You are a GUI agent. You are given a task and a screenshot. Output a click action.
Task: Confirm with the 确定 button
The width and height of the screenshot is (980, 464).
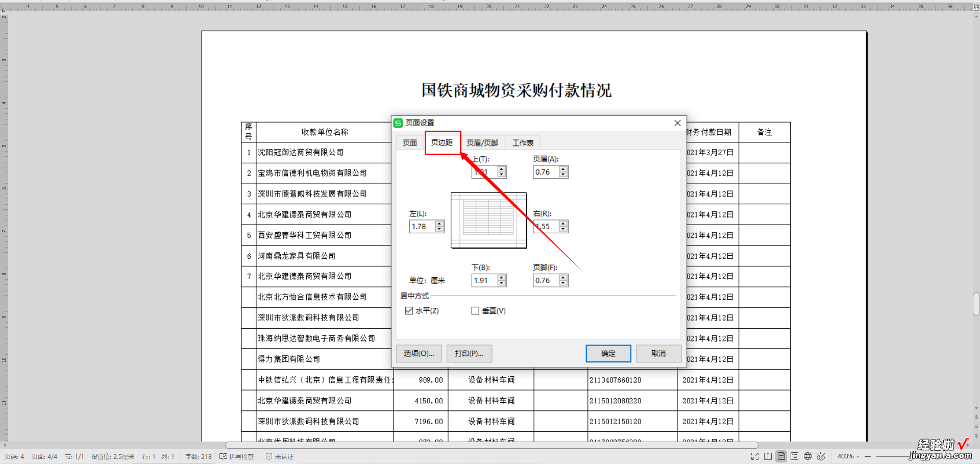pos(608,353)
